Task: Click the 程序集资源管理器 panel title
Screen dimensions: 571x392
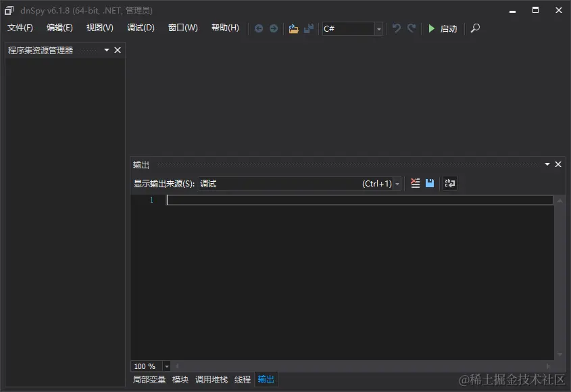Action: (41, 50)
